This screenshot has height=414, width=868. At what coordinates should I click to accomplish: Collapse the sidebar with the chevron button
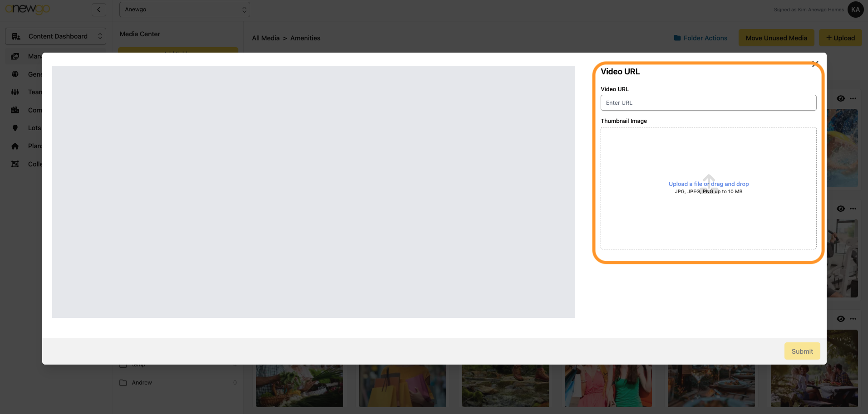click(99, 10)
